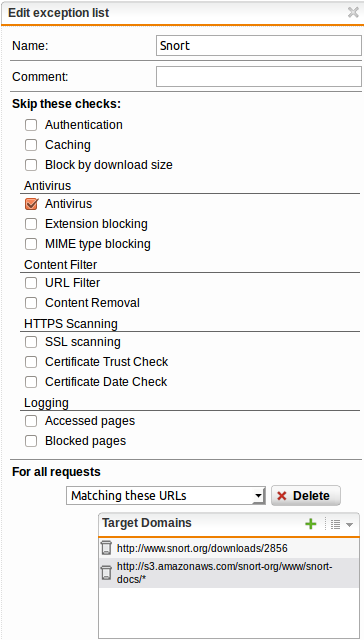Enable the Authentication skip checkbox

pyautogui.click(x=31, y=125)
